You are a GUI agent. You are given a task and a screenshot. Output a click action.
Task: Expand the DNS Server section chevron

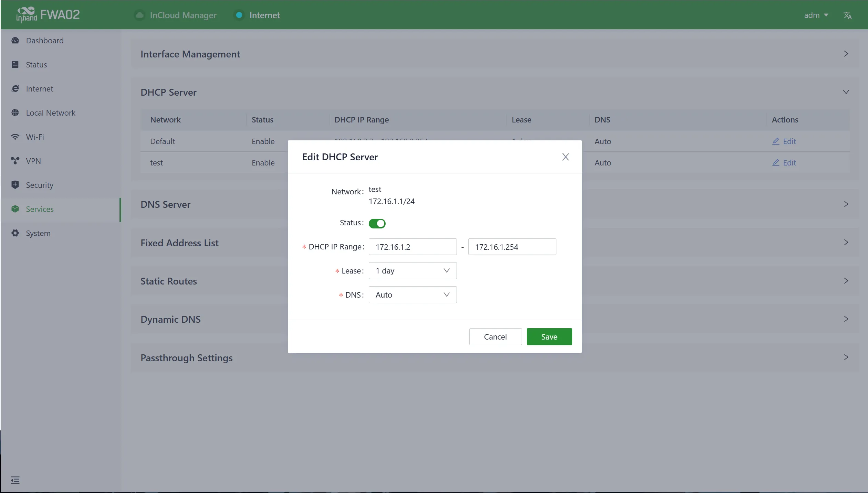(x=846, y=204)
